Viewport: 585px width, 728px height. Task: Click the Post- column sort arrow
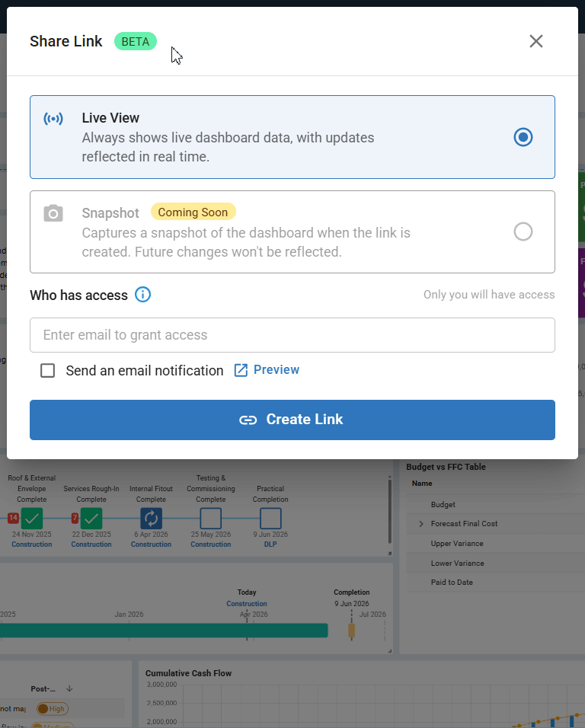click(x=69, y=688)
